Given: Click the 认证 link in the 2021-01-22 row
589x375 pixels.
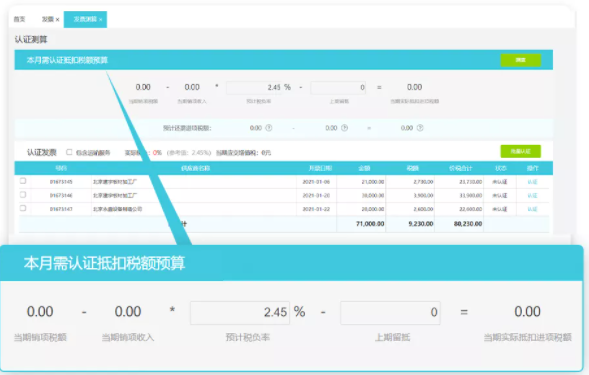Looking at the screenshot, I should click(x=532, y=209).
